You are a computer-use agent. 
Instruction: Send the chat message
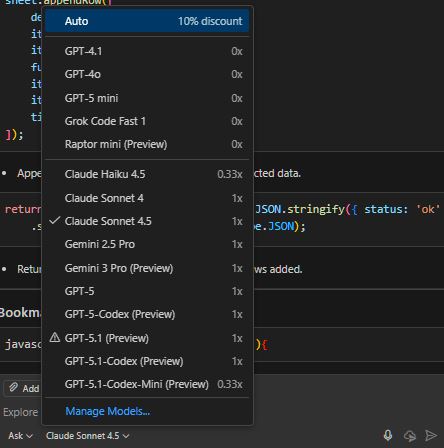(x=431, y=435)
